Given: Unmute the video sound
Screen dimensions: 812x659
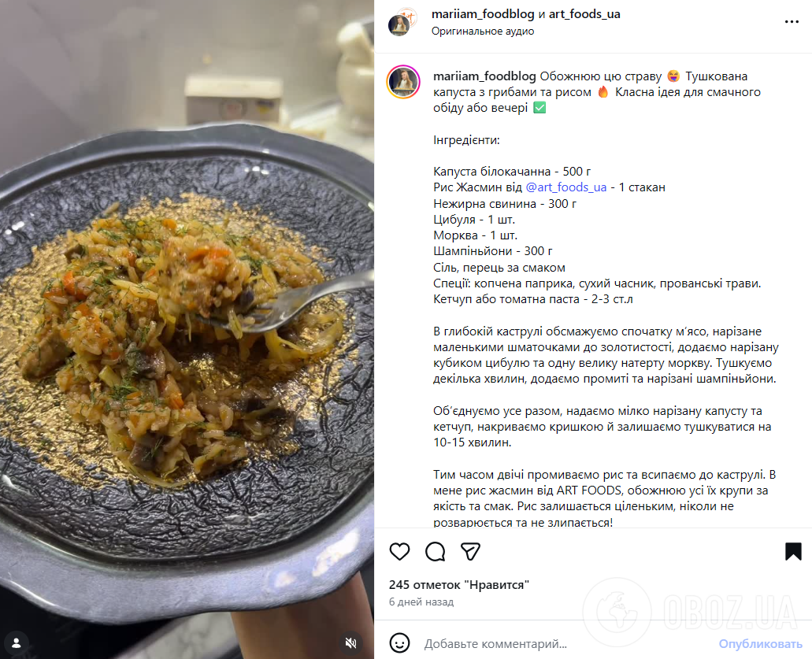Looking at the screenshot, I should pyautogui.click(x=352, y=642).
